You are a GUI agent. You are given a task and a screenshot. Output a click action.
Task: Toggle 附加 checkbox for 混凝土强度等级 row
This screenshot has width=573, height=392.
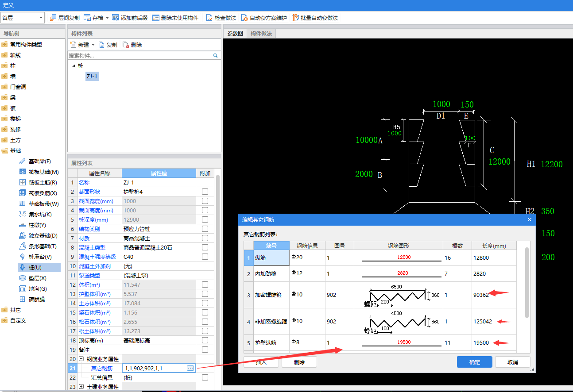coord(205,257)
